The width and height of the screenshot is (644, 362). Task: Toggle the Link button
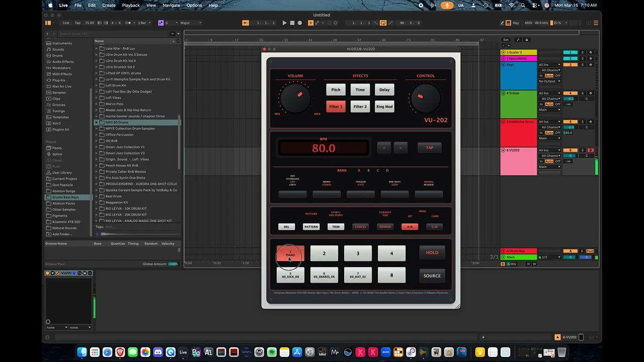click(66, 23)
